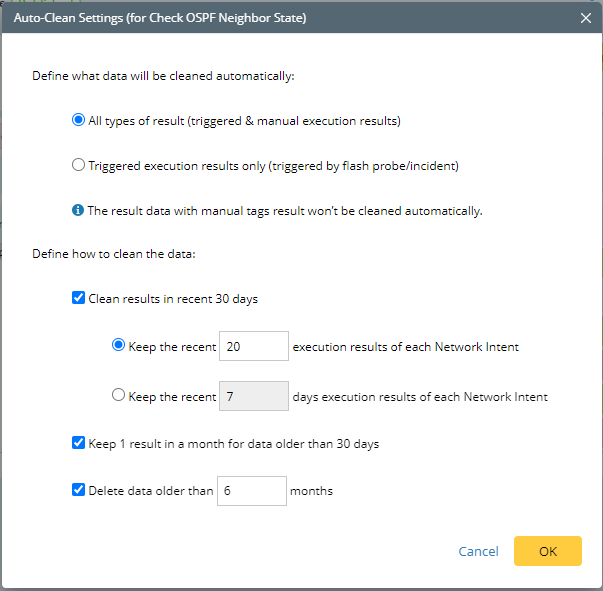Focus the months field showing 6

pos(251,491)
